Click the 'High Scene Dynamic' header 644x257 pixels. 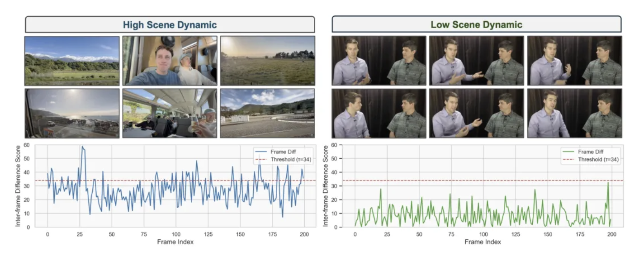click(x=170, y=24)
